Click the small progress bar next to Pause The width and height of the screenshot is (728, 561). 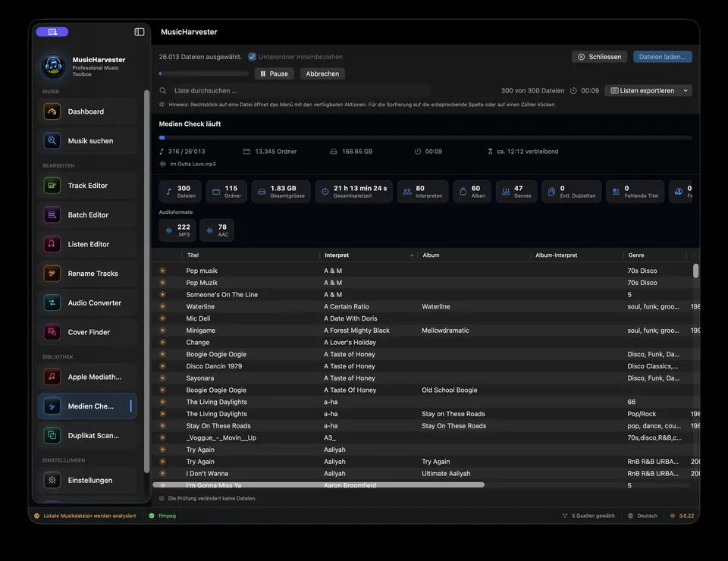coord(204,74)
